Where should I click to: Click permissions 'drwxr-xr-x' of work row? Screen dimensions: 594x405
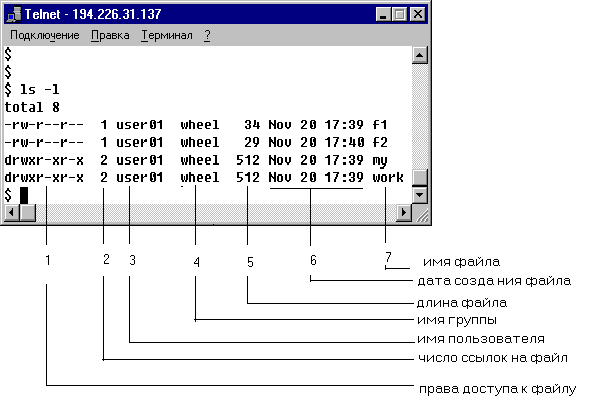pyautogui.click(x=44, y=177)
